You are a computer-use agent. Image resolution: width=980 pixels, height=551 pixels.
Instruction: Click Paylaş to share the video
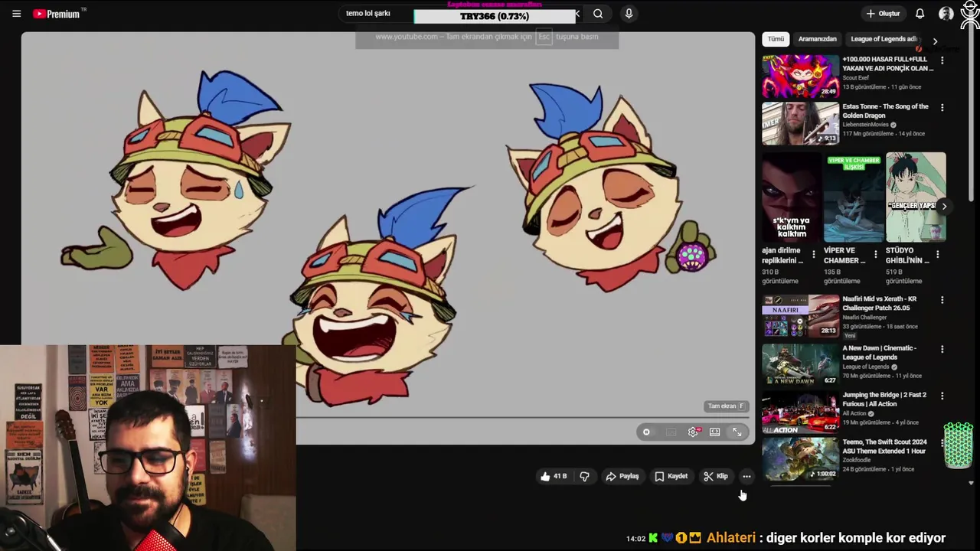point(622,476)
